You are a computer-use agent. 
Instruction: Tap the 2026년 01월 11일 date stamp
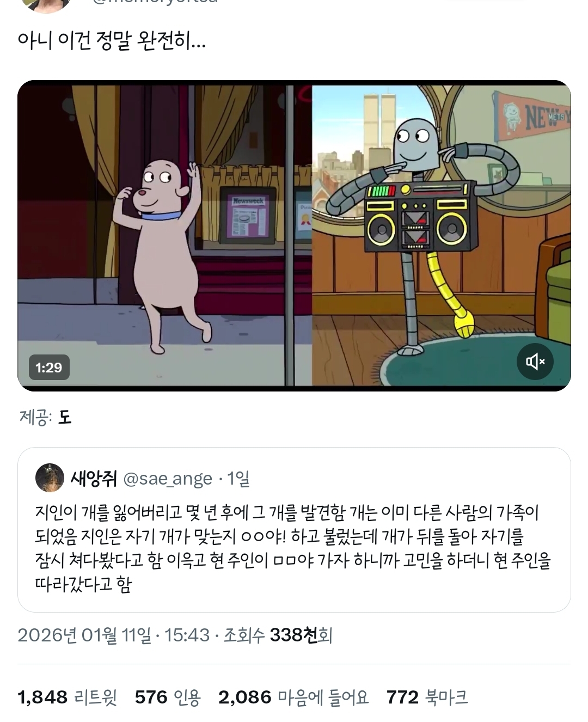click(84, 635)
